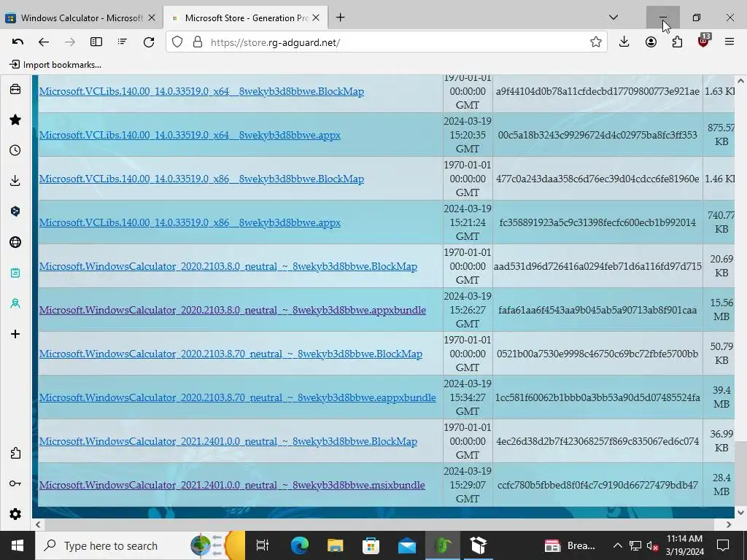Open Downloads arrow in the sidebar
Image resolution: width=747 pixels, height=560 pixels.
pos(15,181)
